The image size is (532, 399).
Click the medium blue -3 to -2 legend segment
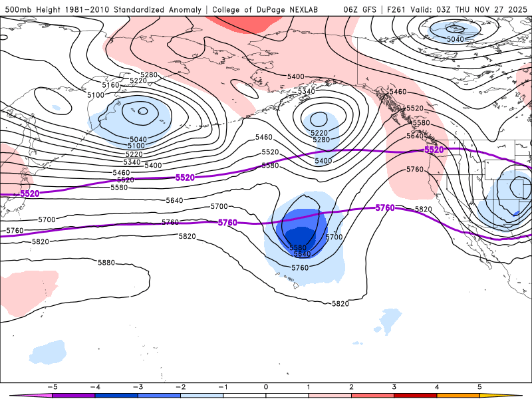(159, 396)
